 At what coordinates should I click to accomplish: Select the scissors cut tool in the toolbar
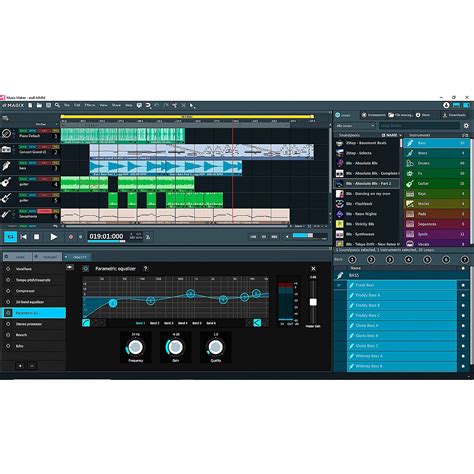click(x=174, y=106)
